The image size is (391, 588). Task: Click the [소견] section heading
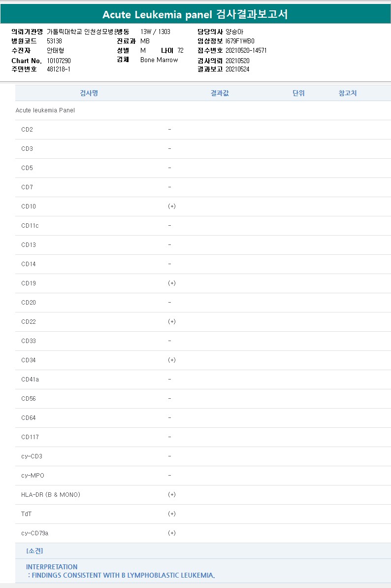[x=34, y=551]
